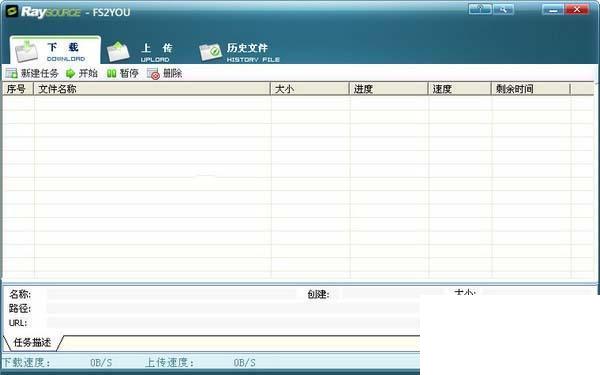Click into the 名称 field
The height and width of the screenshot is (375, 600).
click(x=171, y=294)
